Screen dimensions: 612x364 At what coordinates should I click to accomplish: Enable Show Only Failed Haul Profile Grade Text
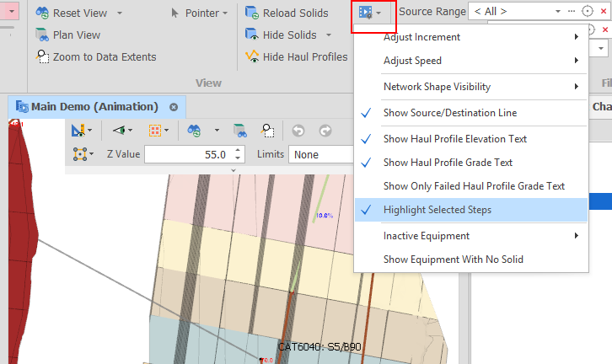tap(471, 186)
